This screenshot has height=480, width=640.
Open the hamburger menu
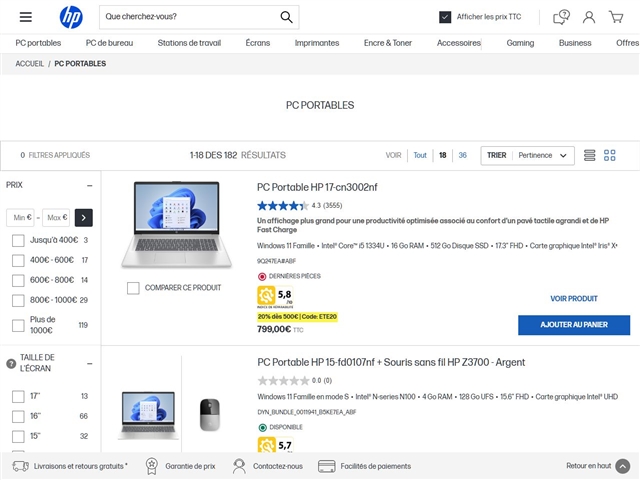26,17
